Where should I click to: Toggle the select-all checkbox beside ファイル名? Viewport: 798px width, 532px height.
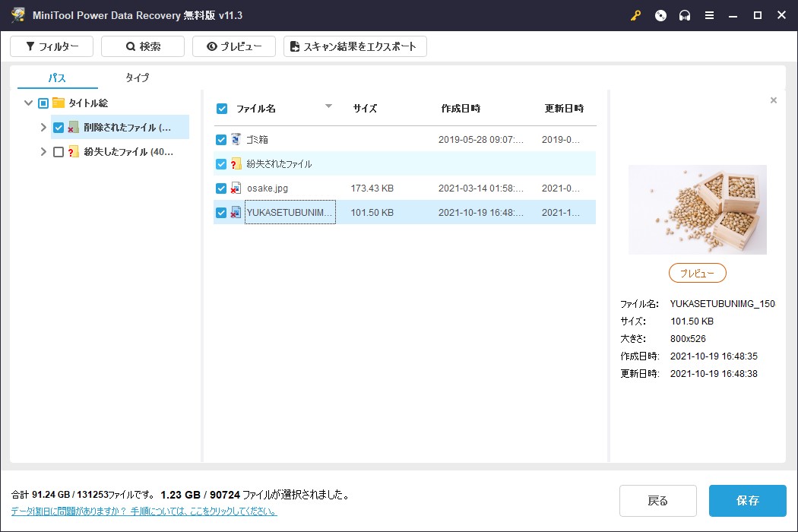pyautogui.click(x=222, y=109)
